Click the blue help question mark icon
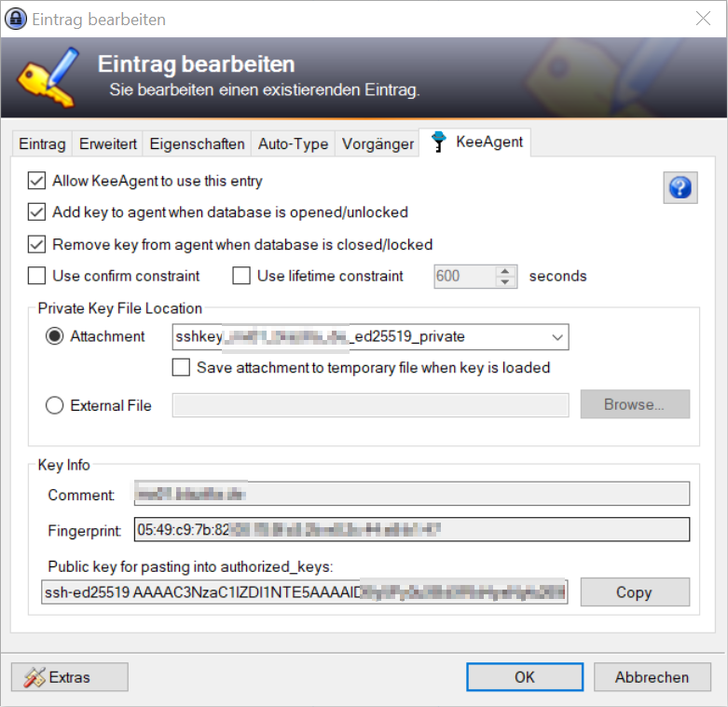The height and width of the screenshot is (707, 728). pos(680,187)
